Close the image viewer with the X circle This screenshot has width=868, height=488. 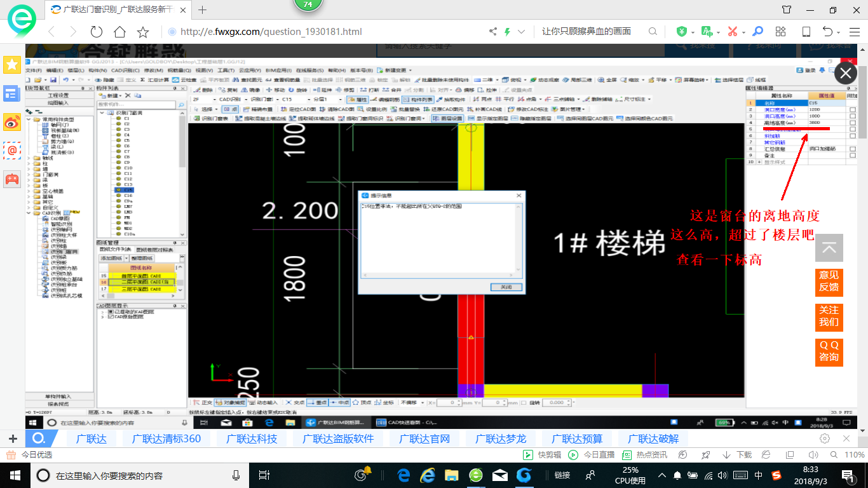coord(845,74)
